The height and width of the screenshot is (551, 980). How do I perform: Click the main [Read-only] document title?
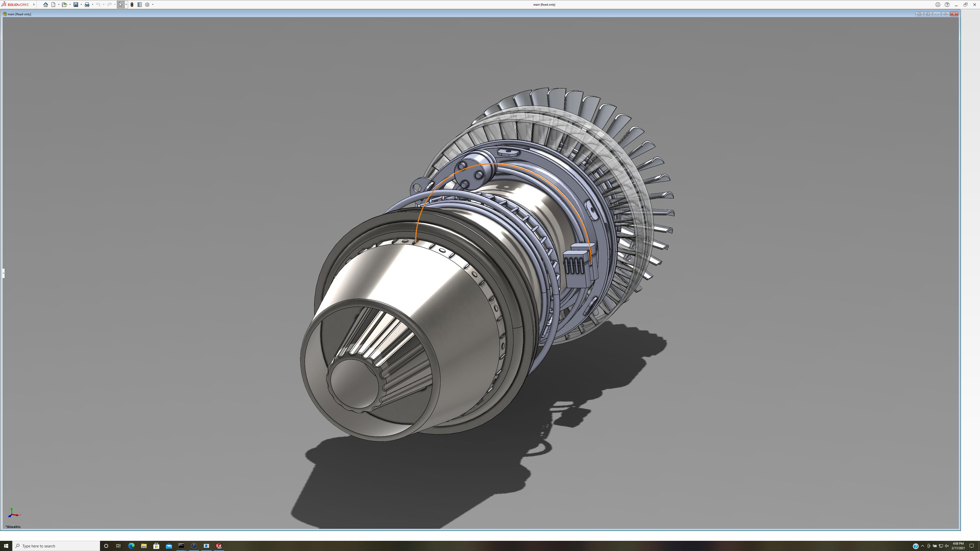click(x=19, y=14)
